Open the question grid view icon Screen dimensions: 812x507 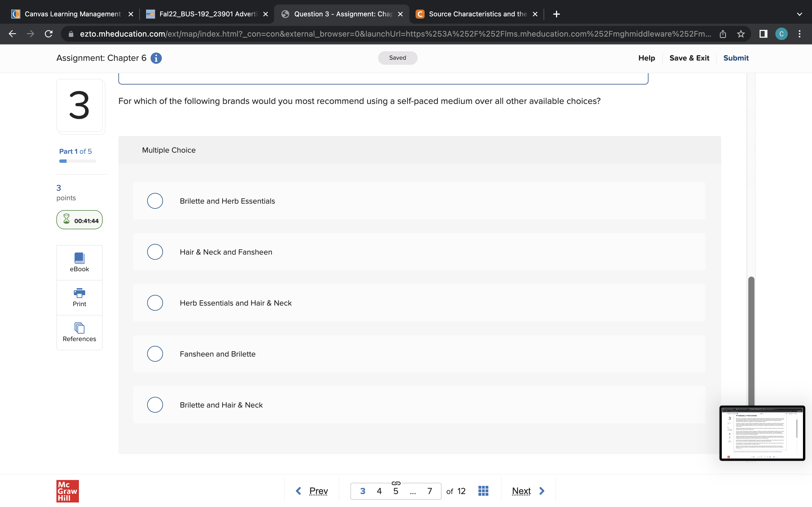pyautogui.click(x=483, y=491)
